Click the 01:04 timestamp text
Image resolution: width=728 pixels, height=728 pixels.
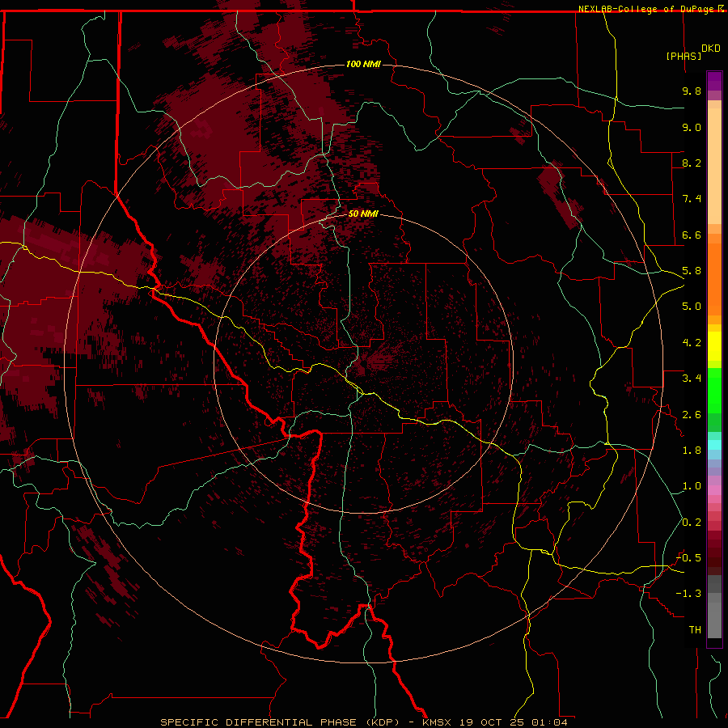tap(549, 722)
